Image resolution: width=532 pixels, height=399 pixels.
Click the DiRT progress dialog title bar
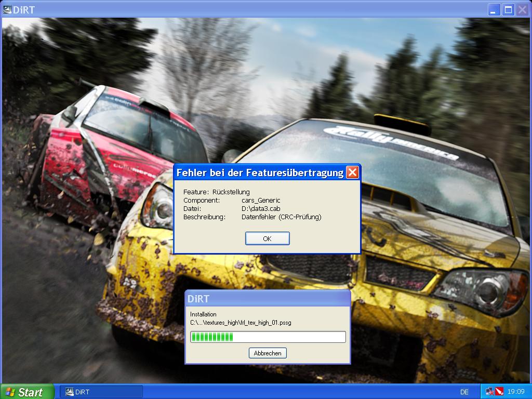click(268, 299)
